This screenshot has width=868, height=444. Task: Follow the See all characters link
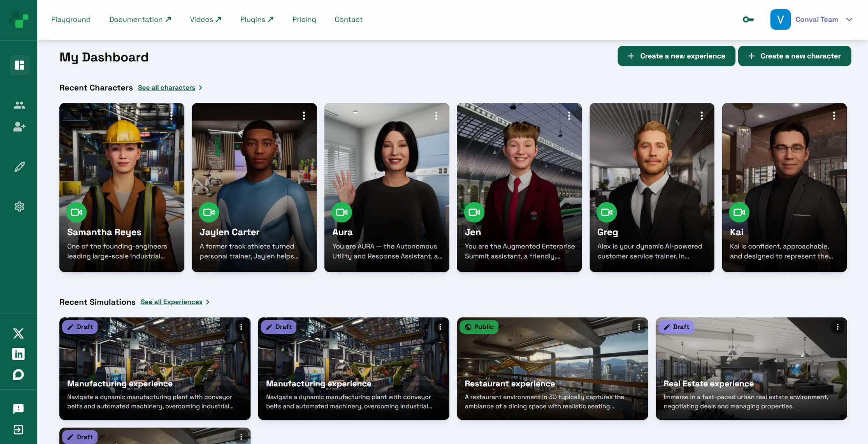[x=167, y=88]
